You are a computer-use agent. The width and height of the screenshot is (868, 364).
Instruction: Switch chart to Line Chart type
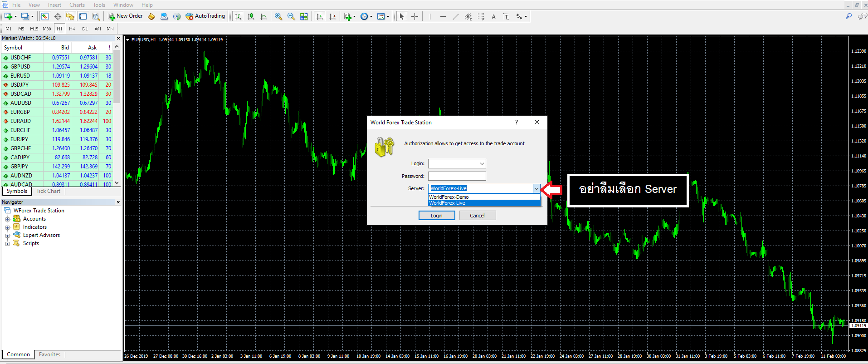click(263, 16)
